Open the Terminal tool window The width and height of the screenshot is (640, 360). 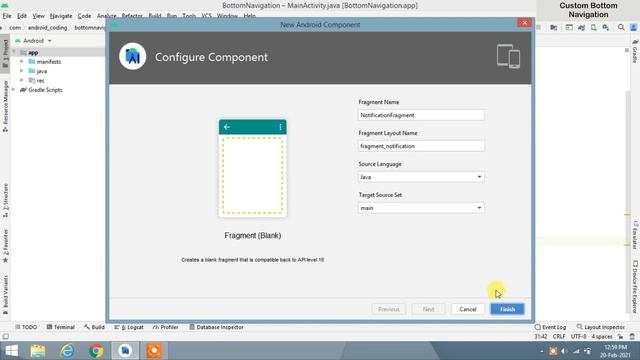click(60, 327)
